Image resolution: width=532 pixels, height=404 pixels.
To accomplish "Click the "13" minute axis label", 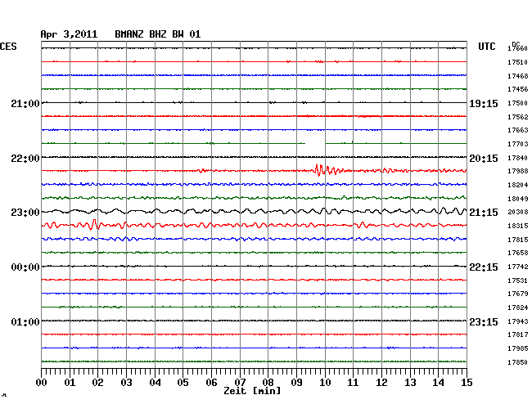I will coord(410,383).
